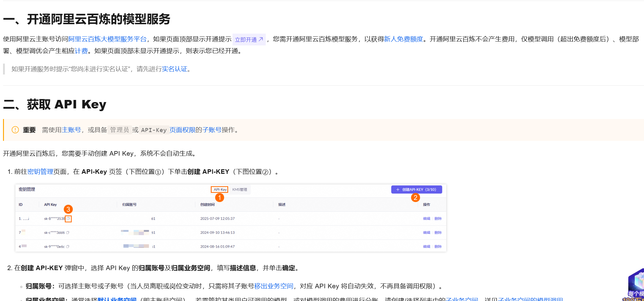
Task: Click the bold word 确定 in step 2
Action: (x=288, y=268)
